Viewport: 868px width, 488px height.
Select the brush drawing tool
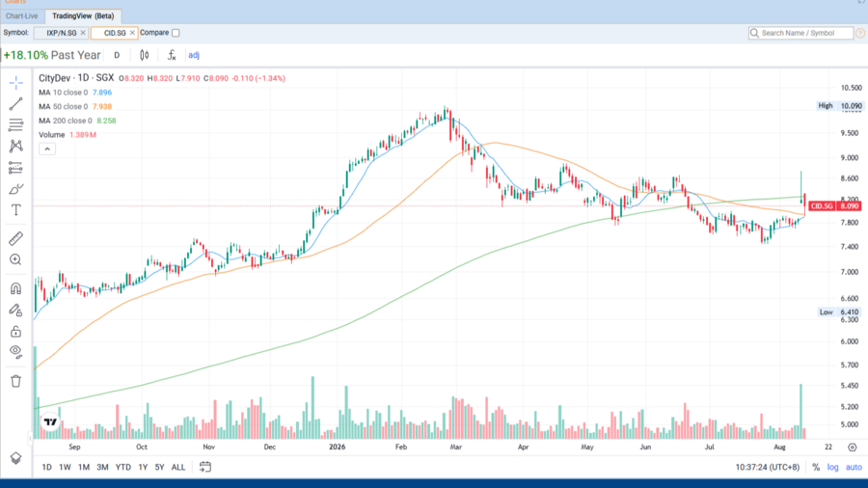pyautogui.click(x=15, y=189)
